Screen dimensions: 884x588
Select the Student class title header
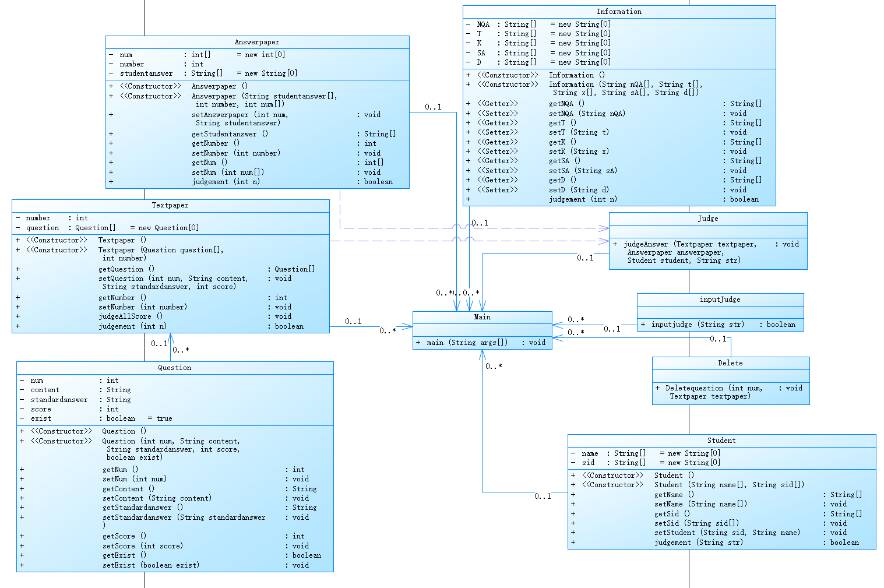(721, 441)
